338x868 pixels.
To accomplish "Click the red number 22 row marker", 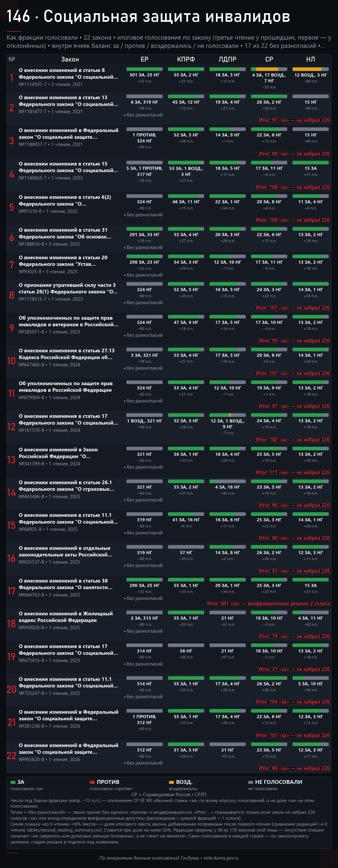I will [x=11, y=755].
